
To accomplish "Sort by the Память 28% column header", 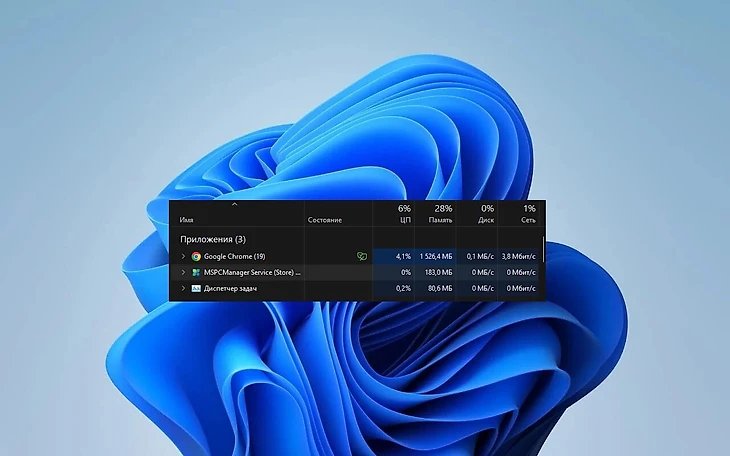I will click(x=435, y=214).
